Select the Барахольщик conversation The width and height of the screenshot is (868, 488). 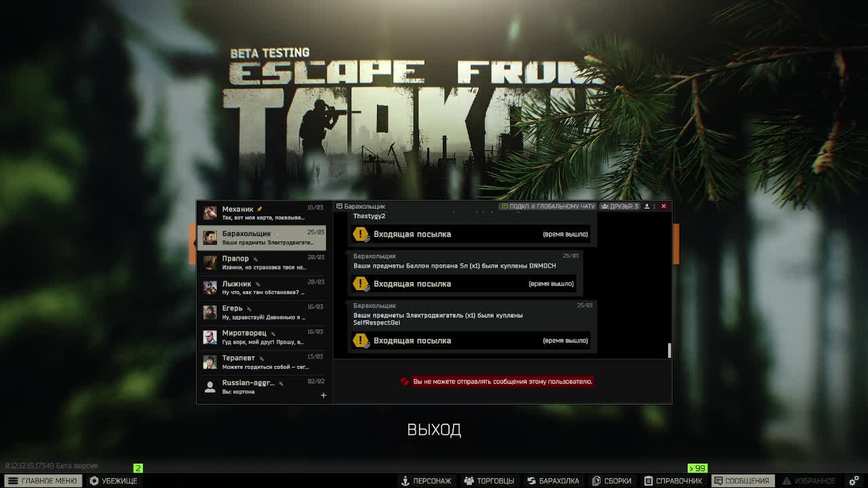tap(261, 237)
